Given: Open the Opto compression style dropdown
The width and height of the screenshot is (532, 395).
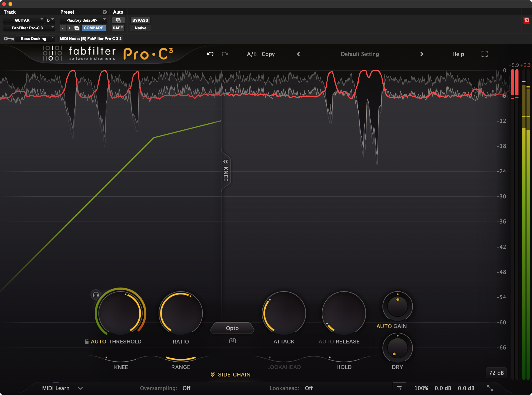Looking at the screenshot, I should click(x=232, y=328).
